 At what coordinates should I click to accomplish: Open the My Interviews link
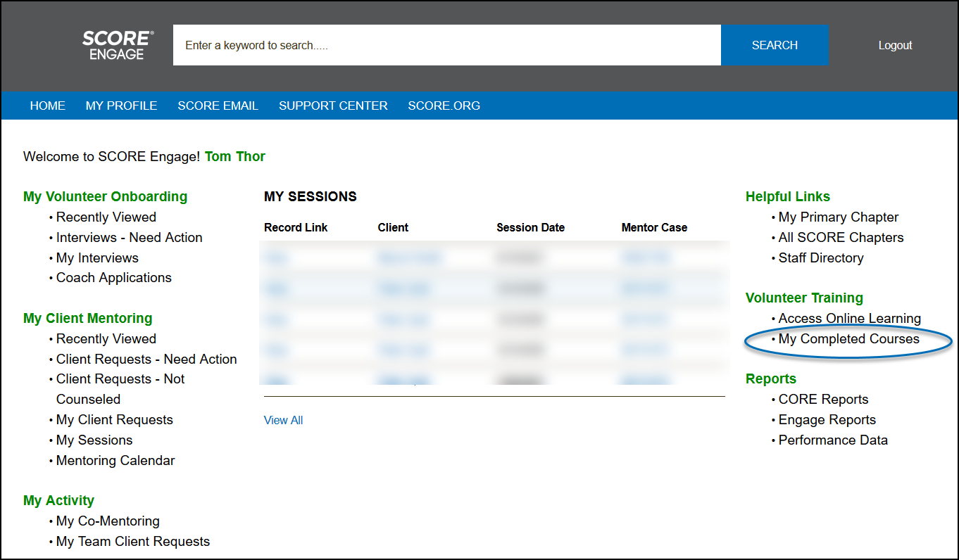97,258
